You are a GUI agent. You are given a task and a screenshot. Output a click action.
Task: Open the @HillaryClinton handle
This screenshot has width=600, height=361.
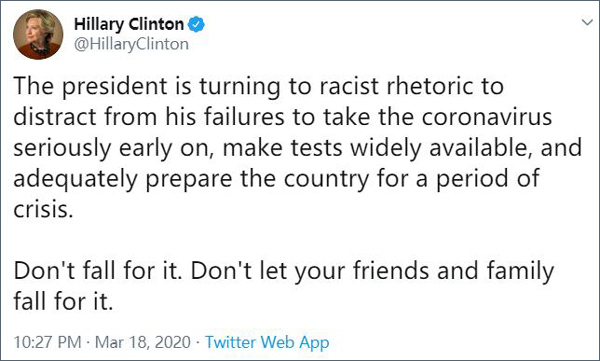click(131, 44)
